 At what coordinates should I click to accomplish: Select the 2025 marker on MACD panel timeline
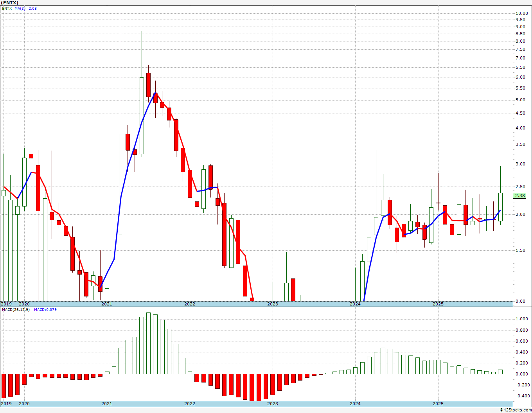point(438,404)
